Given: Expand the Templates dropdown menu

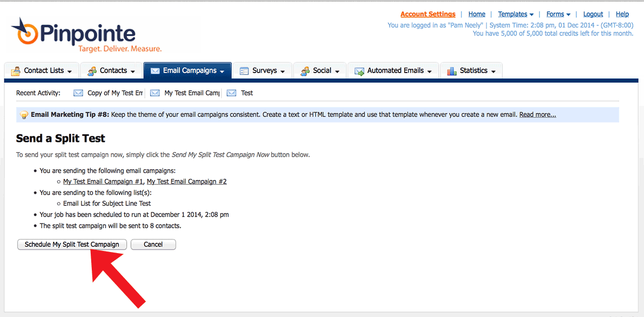Looking at the screenshot, I should 515,15.
